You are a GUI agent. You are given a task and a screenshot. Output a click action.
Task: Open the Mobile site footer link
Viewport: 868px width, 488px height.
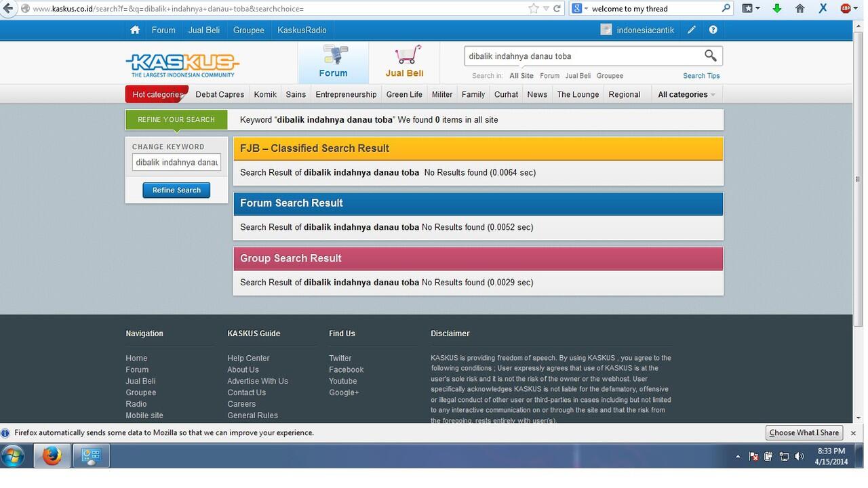(x=144, y=415)
